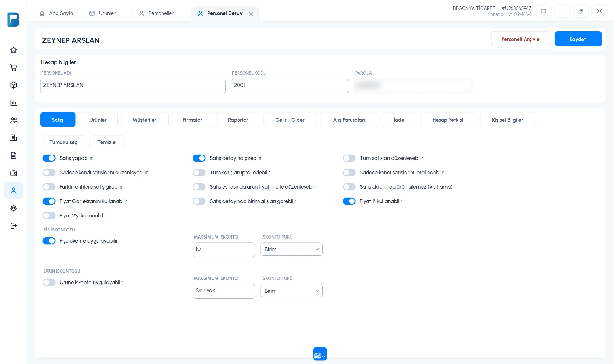The image size is (613, 364).
Task: Open the bar chart reports icon
Action: tap(13, 103)
